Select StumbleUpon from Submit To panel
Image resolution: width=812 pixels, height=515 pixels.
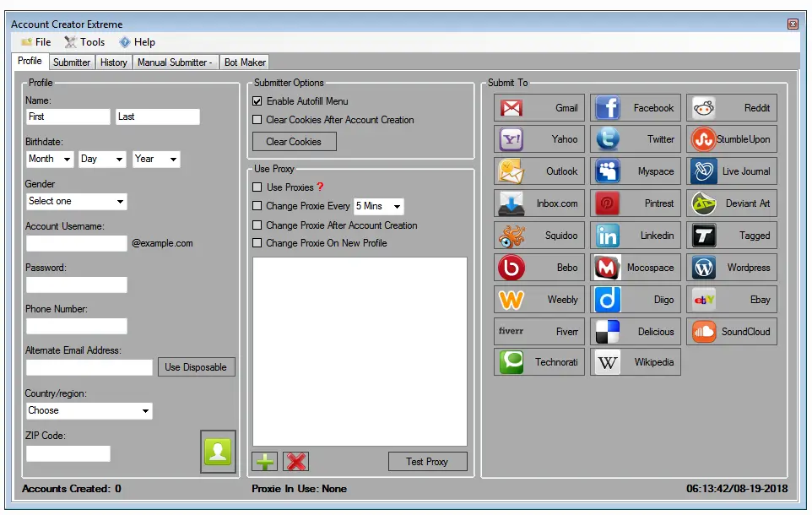click(731, 138)
